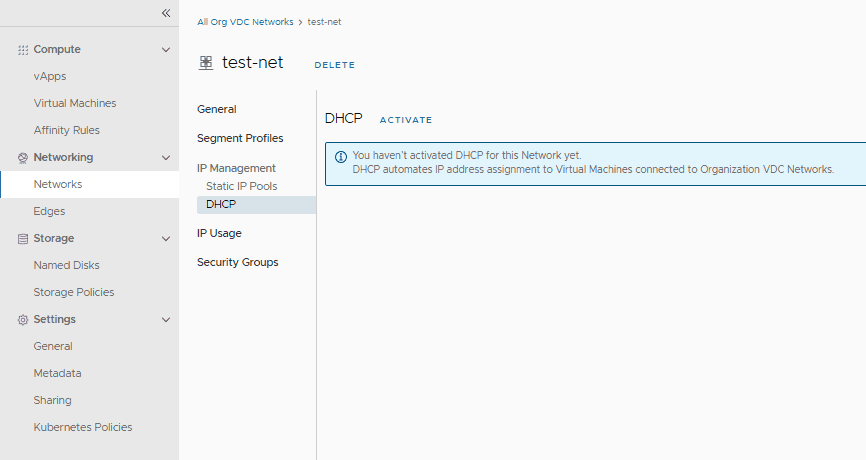
Task: Click "You haven't activated DHCP" message
Action: click(x=467, y=155)
